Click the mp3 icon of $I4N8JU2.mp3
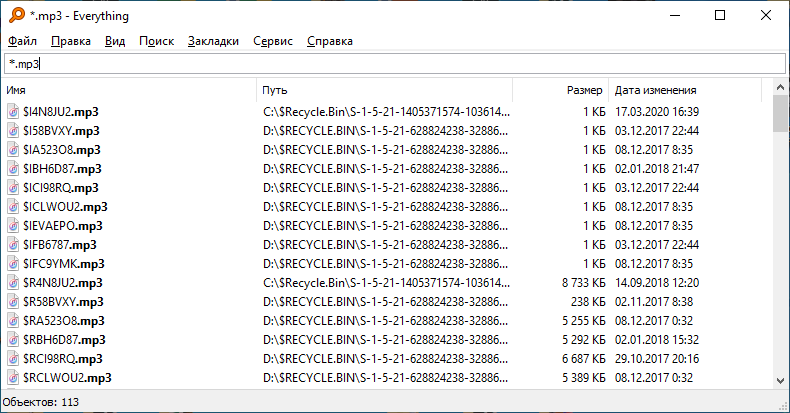This screenshot has width=790, height=413. [13, 112]
